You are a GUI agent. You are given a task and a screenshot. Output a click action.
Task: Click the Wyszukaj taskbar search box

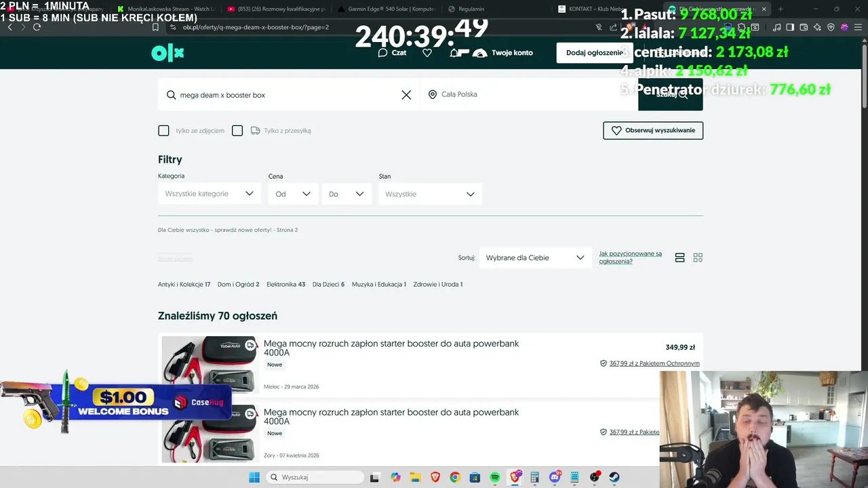314,477
